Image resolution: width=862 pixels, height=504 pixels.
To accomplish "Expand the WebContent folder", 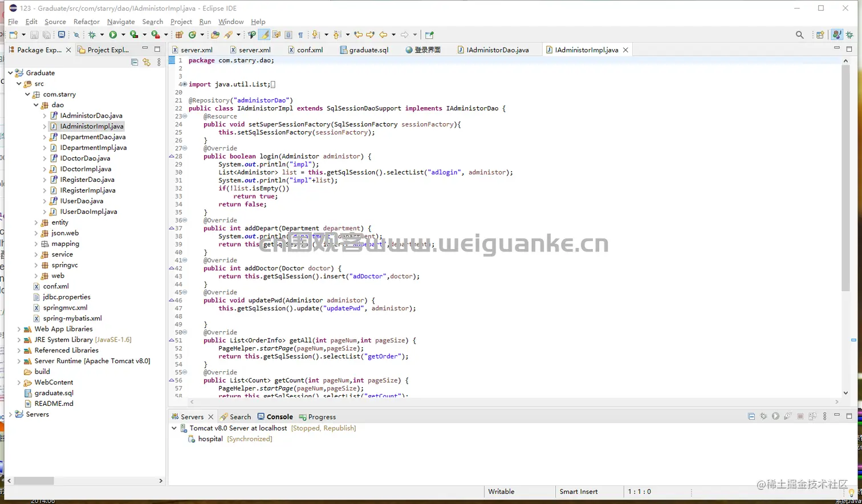I will (x=19, y=383).
